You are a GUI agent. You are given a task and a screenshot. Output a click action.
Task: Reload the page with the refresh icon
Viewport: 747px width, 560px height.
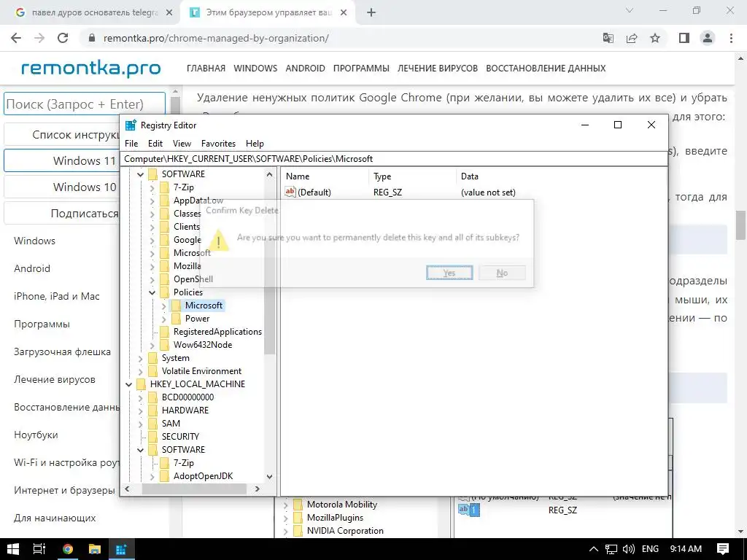(63, 38)
